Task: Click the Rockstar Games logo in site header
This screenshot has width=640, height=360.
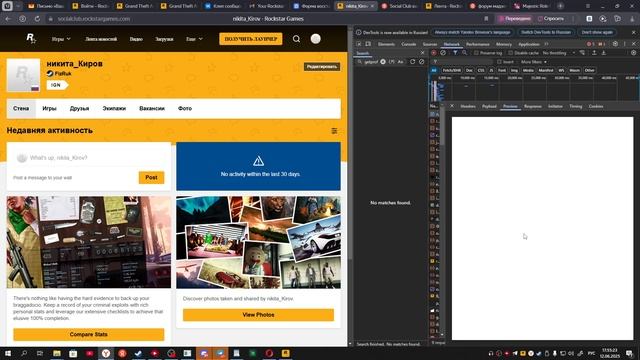Action: coord(31,38)
